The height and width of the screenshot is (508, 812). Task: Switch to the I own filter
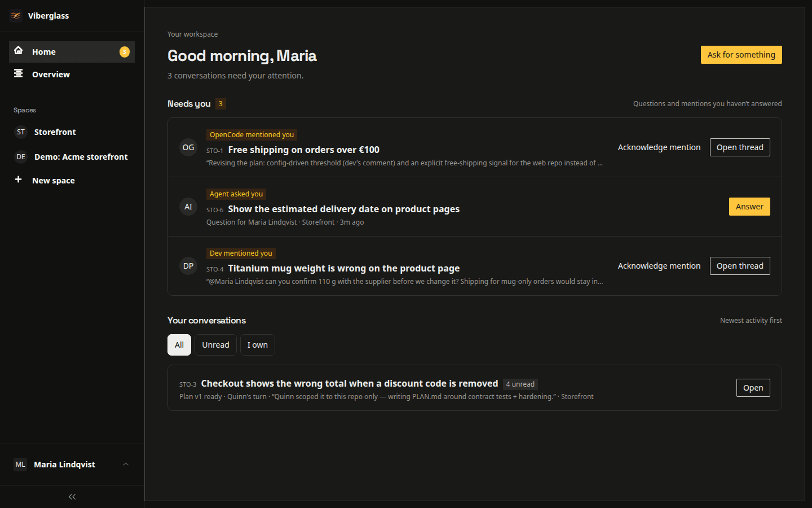[258, 345]
